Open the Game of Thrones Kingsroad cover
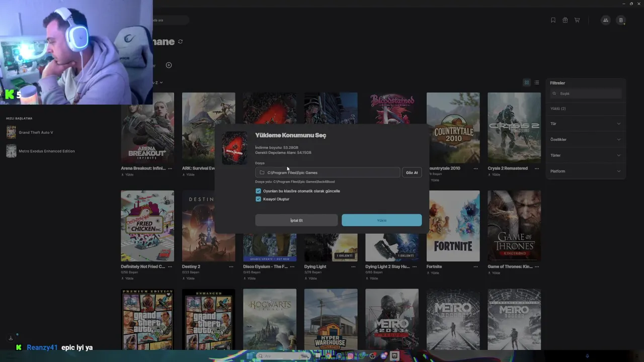This screenshot has height=362, width=644. 514,226
